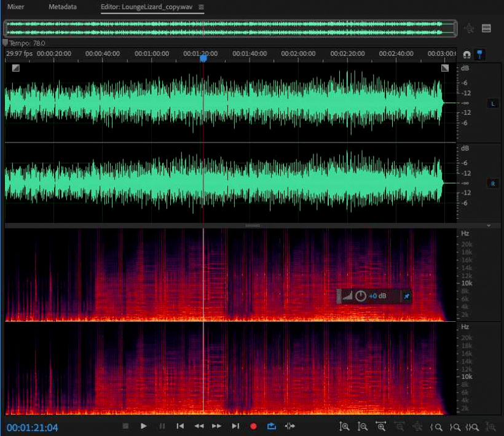
Task: Click the dB label of the right channel scale
Action: [x=465, y=148]
